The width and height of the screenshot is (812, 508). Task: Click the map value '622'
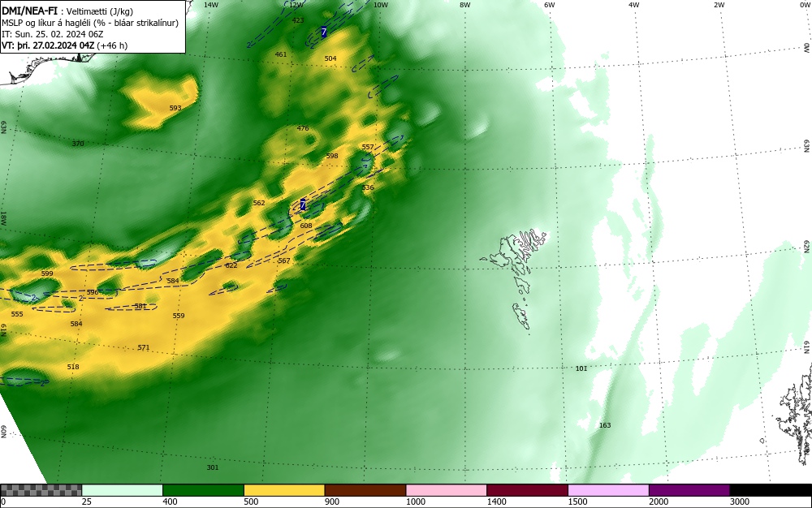tap(231, 265)
